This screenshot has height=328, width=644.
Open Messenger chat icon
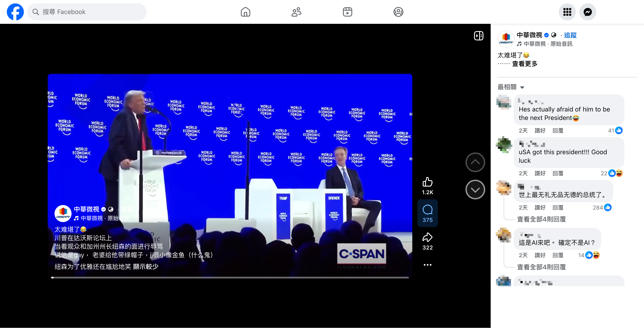pos(588,12)
